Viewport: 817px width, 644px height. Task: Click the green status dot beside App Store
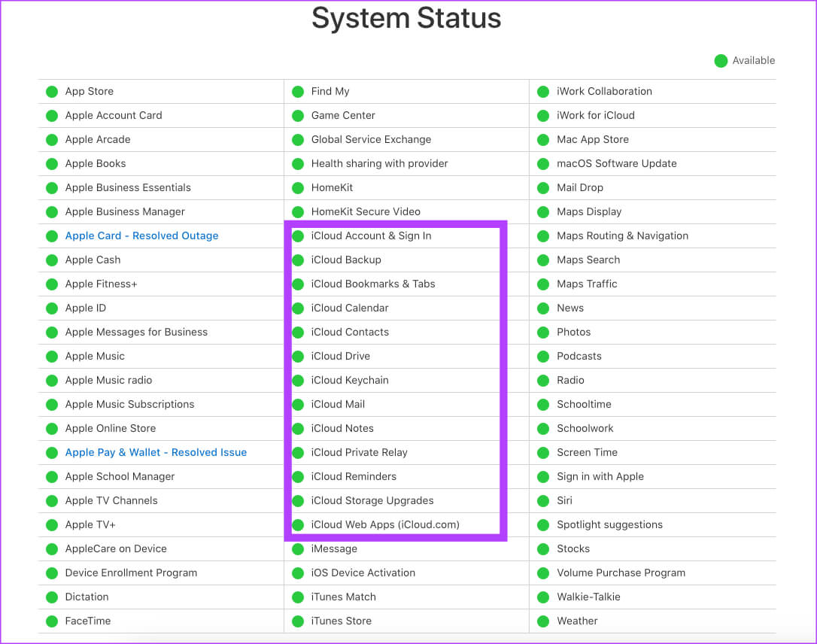pyautogui.click(x=52, y=92)
